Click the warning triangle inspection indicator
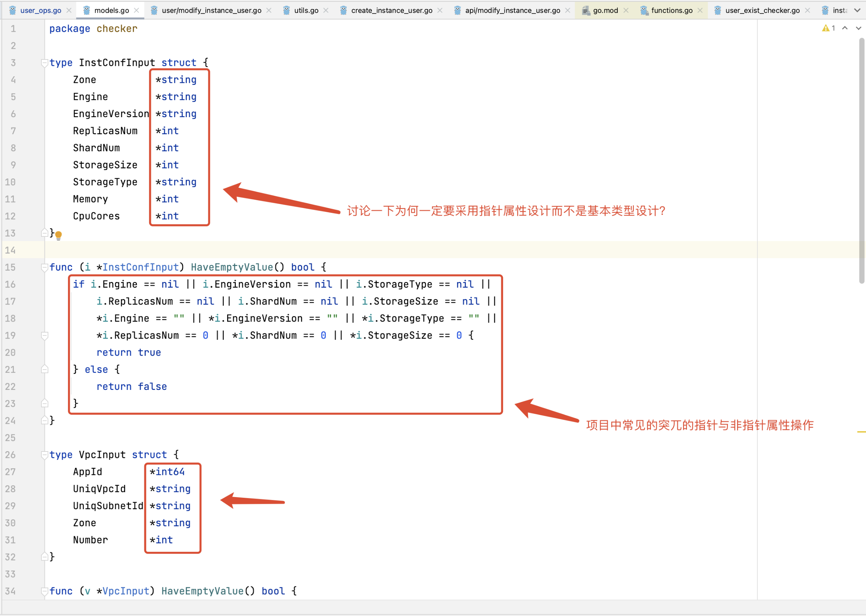This screenshot has width=866, height=616. click(x=825, y=28)
